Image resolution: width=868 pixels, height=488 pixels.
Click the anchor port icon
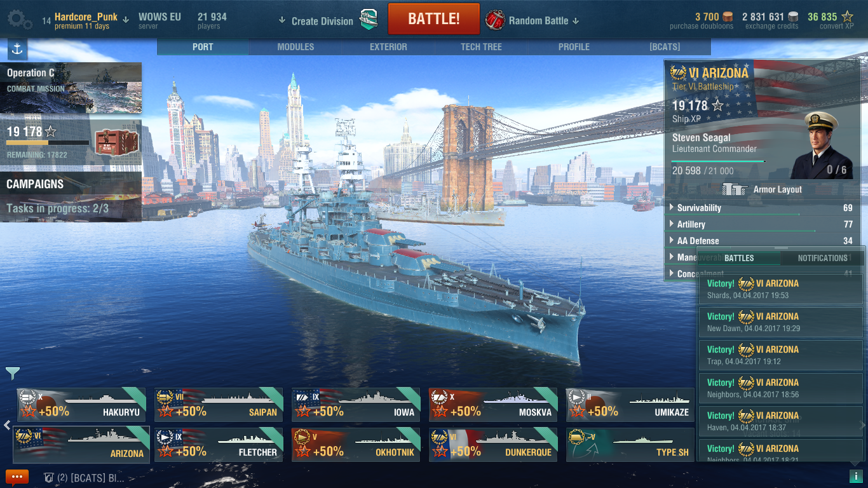click(x=17, y=48)
